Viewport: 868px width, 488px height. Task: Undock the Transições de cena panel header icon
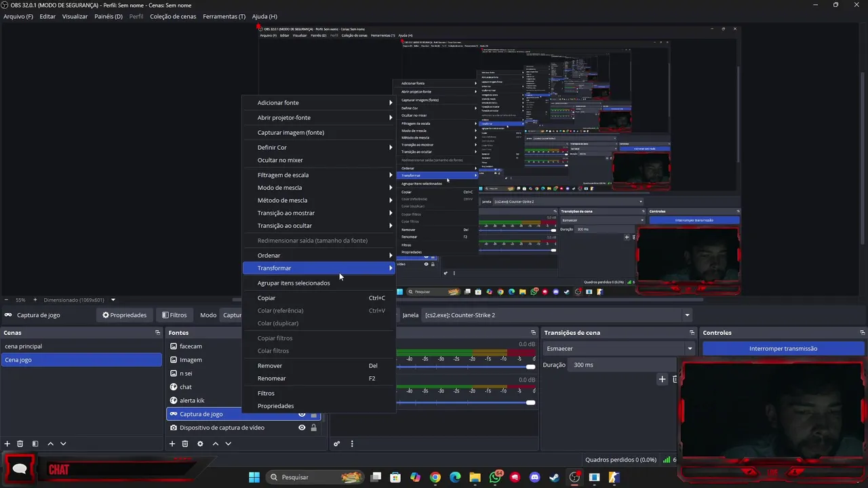click(692, 333)
